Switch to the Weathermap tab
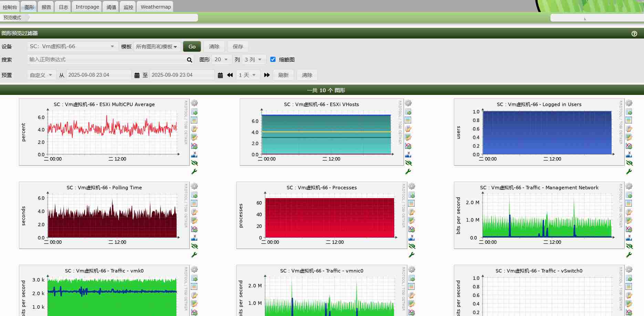Image resolution: width=644 pixels, height=316 pixels. [x=156, y=7]
